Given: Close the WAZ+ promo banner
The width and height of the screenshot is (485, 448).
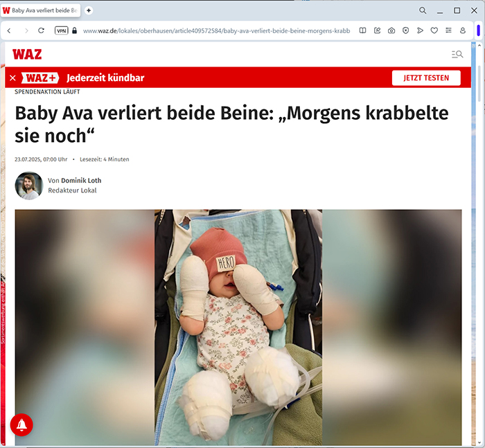Looking at the screenshot, I should pyautogui.click(x=12, y=78).
